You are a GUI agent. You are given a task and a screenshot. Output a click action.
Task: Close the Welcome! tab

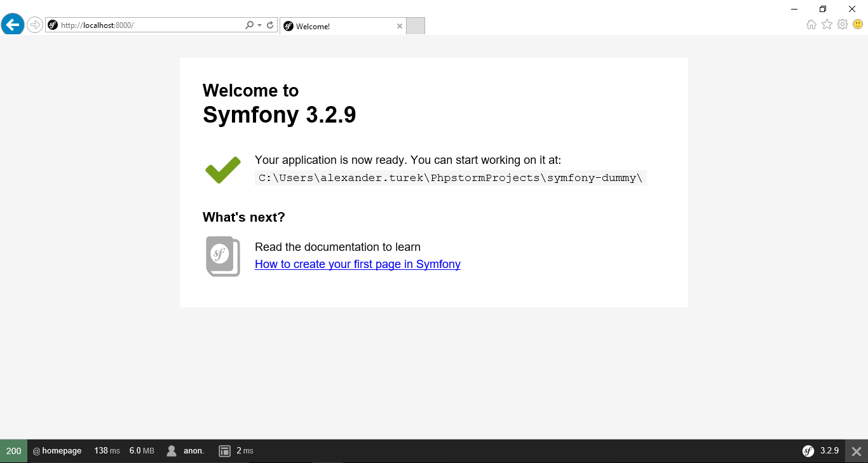[400, 26]
